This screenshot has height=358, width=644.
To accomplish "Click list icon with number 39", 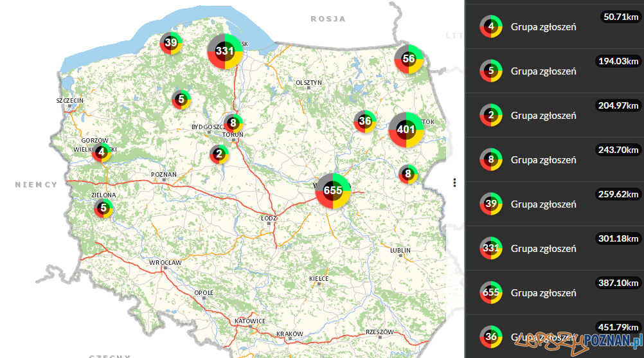I will [491, 204].
